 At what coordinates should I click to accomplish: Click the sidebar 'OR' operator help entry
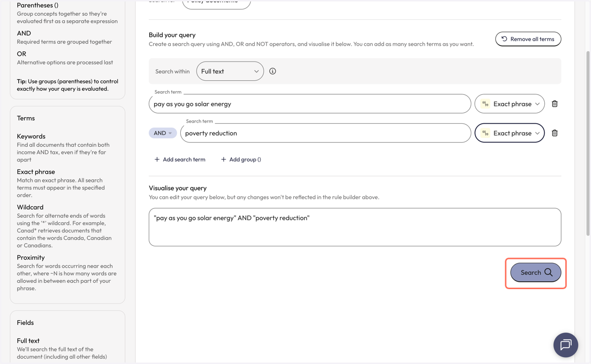[x=21, y=54]
